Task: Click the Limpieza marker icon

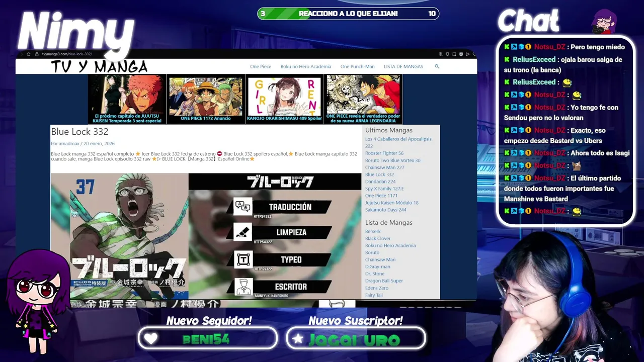Action: click(x=243, y=232)
